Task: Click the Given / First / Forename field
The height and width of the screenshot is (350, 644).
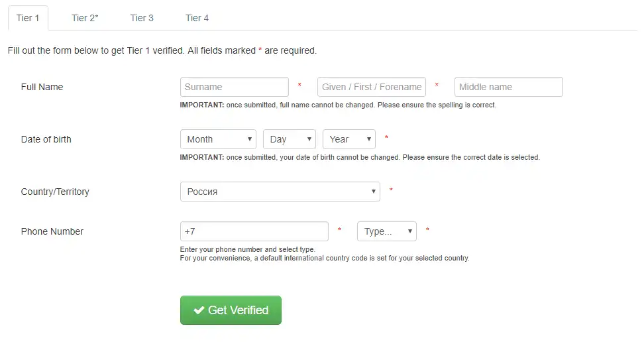Action: click(x=371, y=87)
